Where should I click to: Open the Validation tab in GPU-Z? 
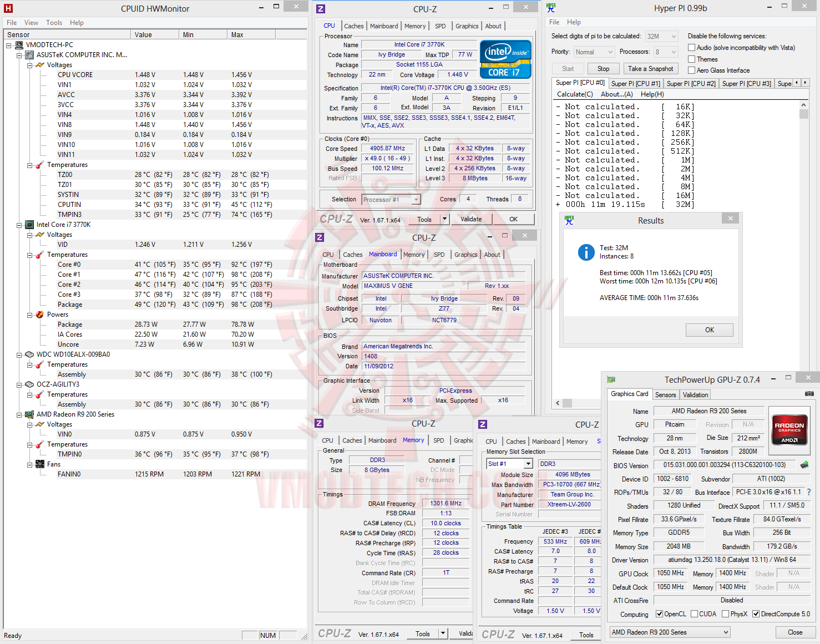point(695,395)
